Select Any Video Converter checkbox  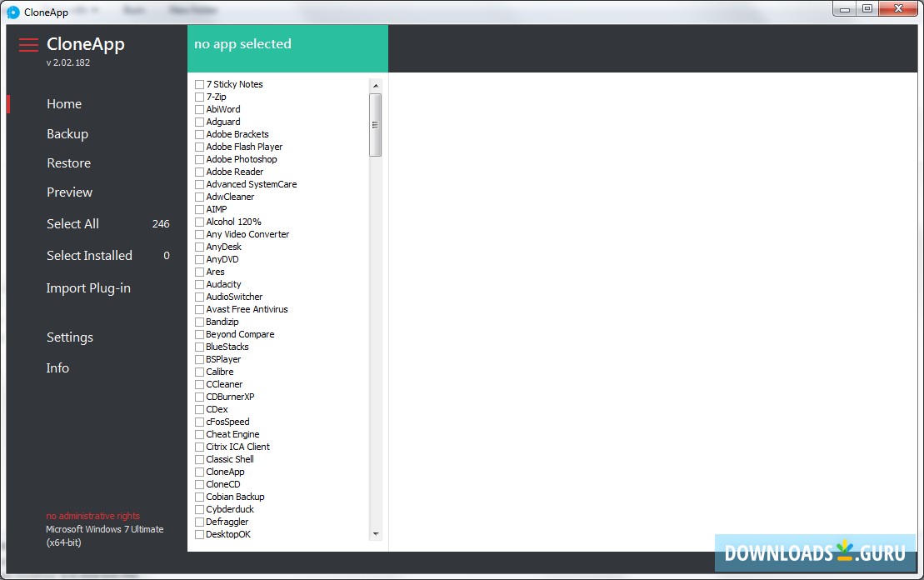click(199, 235)
